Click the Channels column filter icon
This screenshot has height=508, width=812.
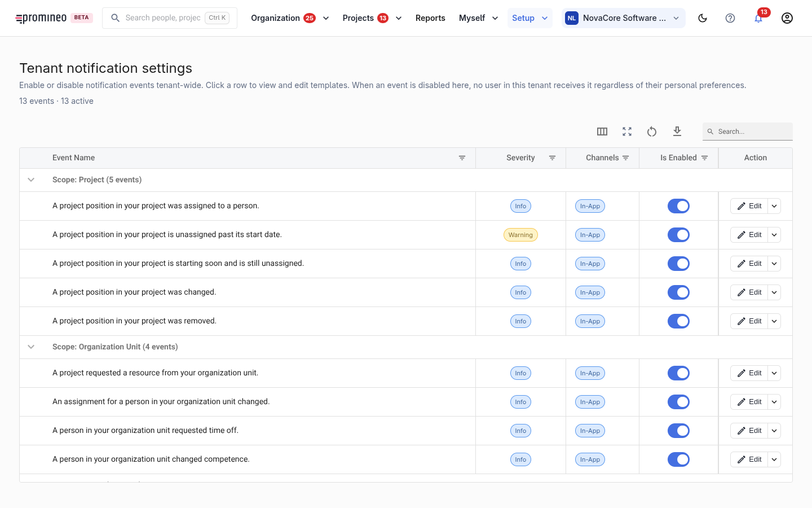click(x=626, y=158)
